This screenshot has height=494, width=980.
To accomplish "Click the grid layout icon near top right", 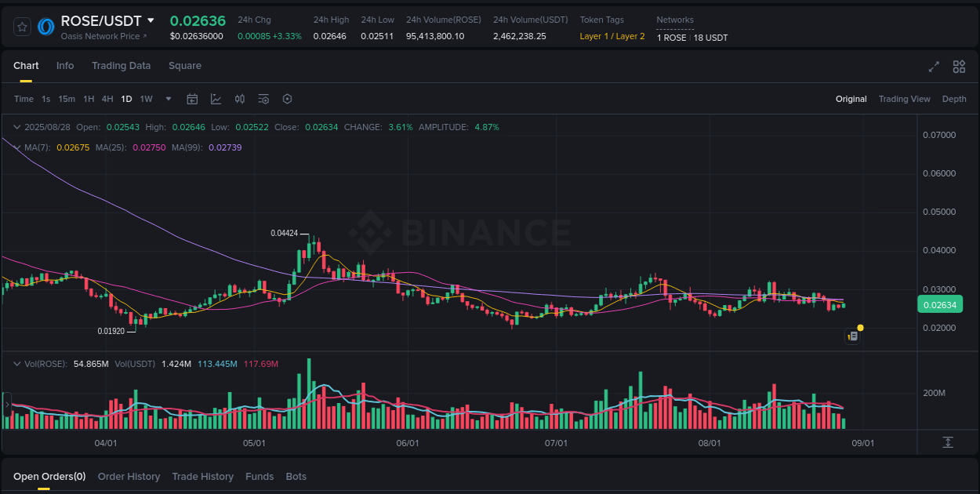I will pos(958,67).
